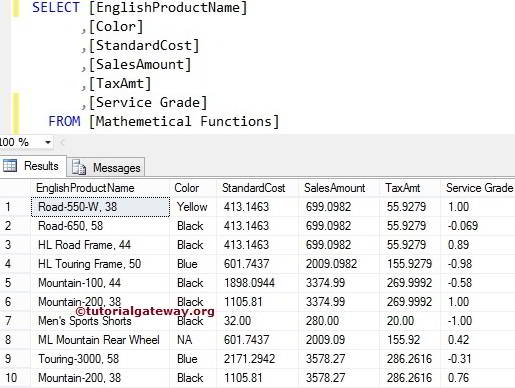Select the SalesAmount column header
The image size is (515, 388).
[339, 188]
